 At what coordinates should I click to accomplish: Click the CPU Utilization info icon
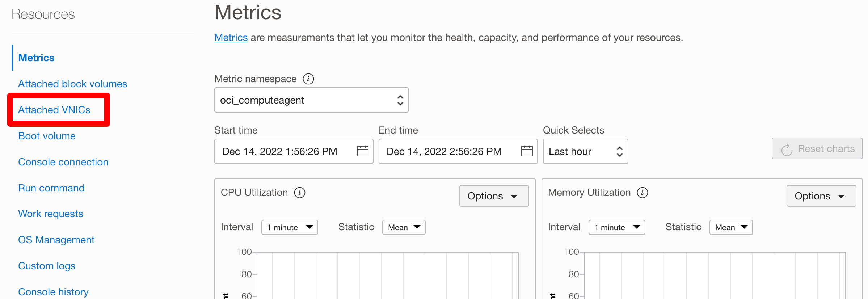(x=300, y=193)
